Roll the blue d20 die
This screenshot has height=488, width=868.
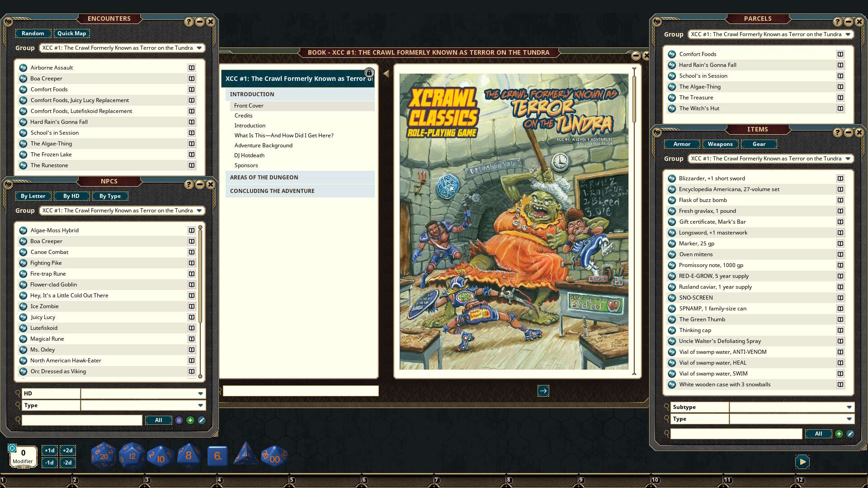coord(103,455)
